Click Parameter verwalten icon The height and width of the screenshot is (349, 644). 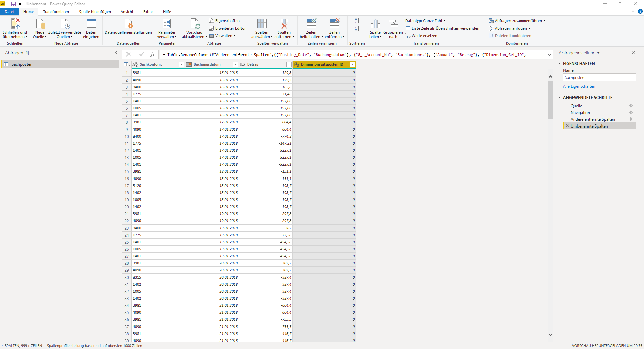[167, 23]
